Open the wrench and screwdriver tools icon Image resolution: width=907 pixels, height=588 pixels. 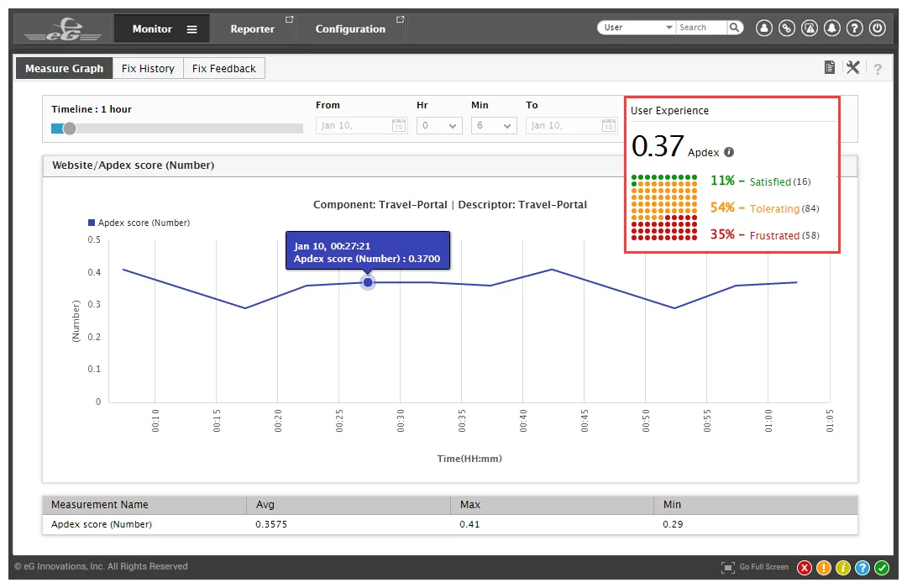coord(852,68)
